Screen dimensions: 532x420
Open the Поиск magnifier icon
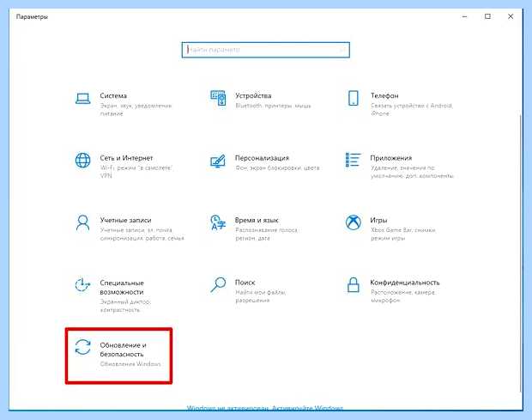pyautogui.click(x=218, y=284)
